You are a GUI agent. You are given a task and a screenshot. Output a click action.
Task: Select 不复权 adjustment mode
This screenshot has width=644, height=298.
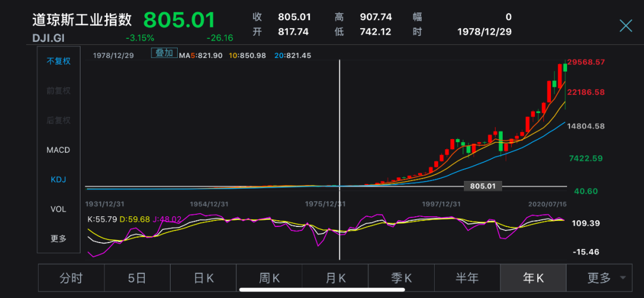pyautogui.click(x=58, y=62)
